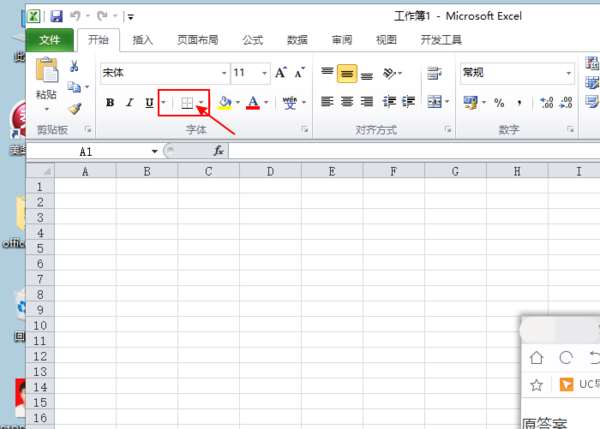600x429 pixels.
Task: Click Decrease Decimal icon
Action: (x=566, y=103)
